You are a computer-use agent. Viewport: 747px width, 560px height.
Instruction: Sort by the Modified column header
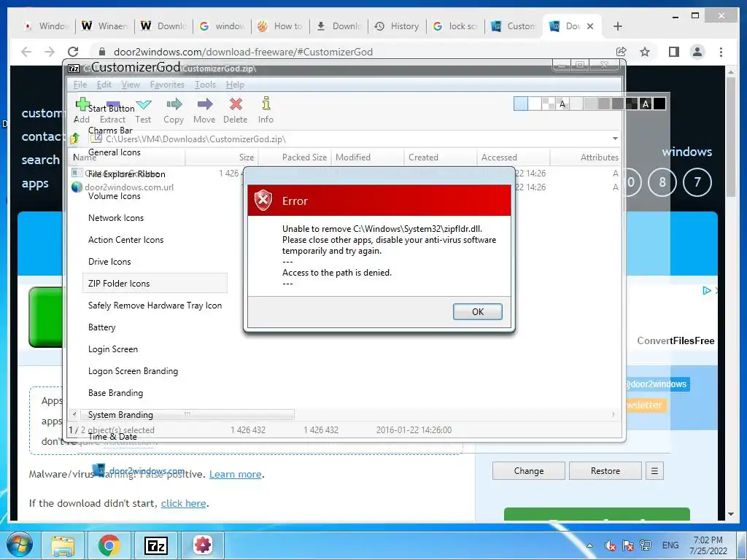368,157
